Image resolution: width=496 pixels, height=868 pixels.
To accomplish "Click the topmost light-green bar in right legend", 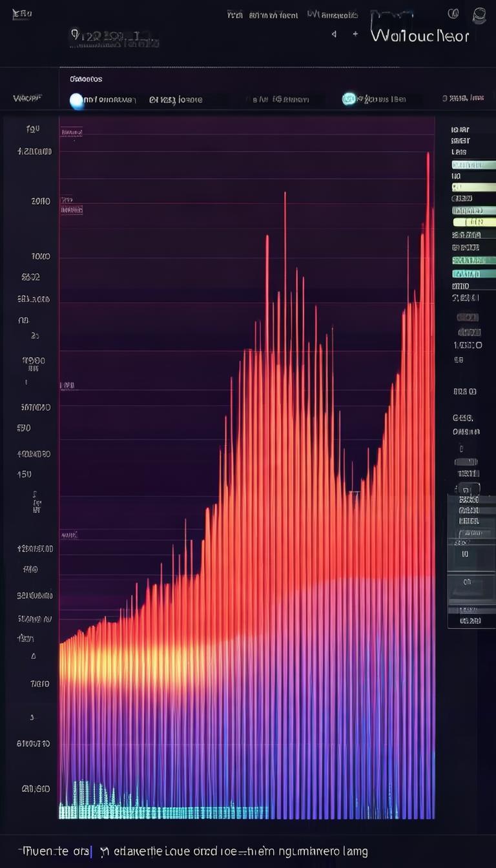I will tap(473, 165).
